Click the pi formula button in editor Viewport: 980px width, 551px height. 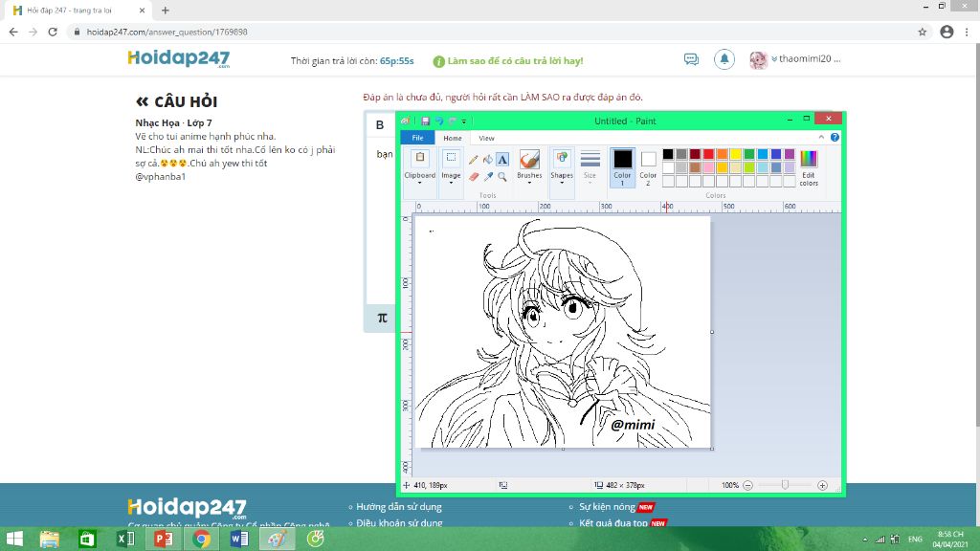pyautogui.click(x=382, y=318)
